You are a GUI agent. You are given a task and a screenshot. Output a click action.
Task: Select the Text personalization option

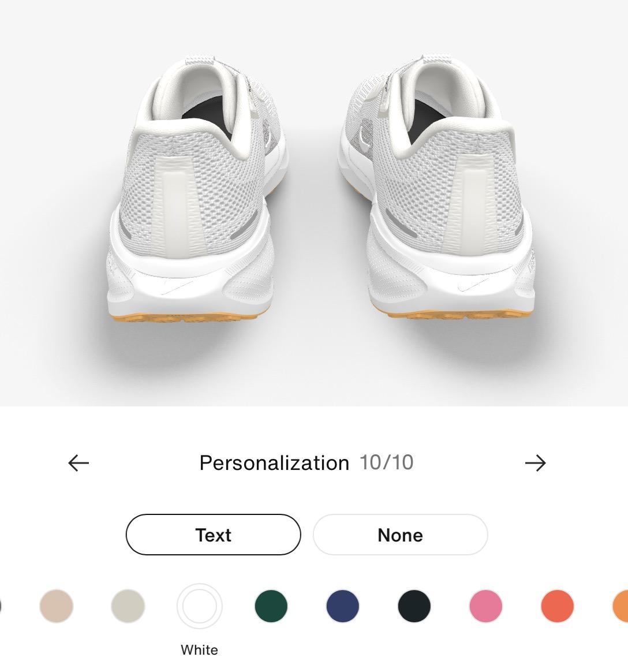214,535
